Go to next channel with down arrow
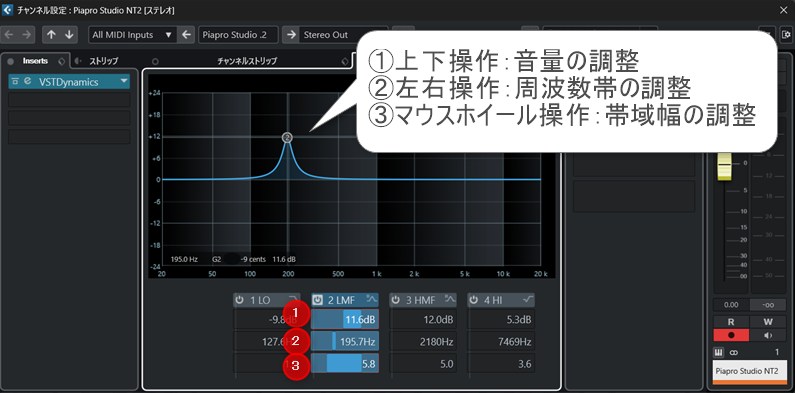Viewport: 795px width, 393px height. [69, 34]
